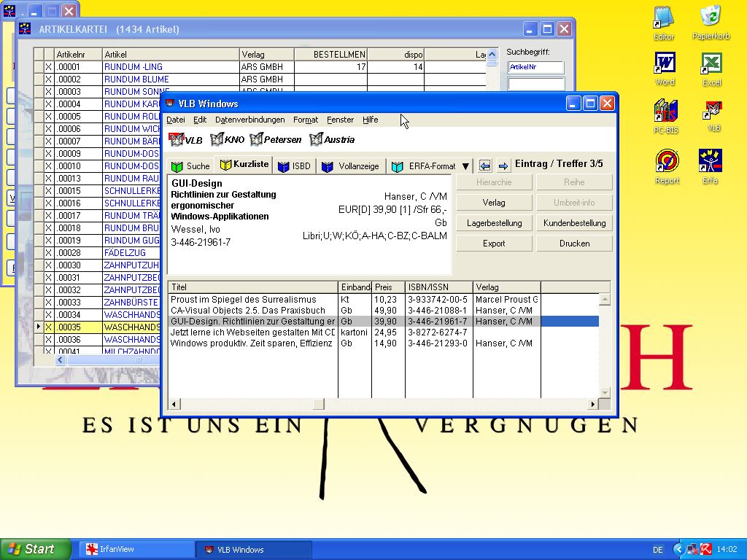Open the Windows Start button
The image size is (747, 560).
[35, 549]
